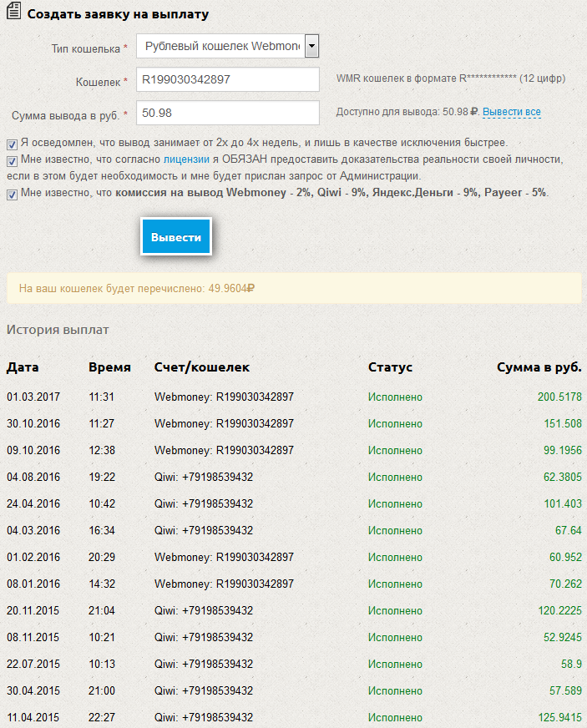Click the document icon beside the form title
The height and width of the screenshot is (728, 587).
click(14, 14)
